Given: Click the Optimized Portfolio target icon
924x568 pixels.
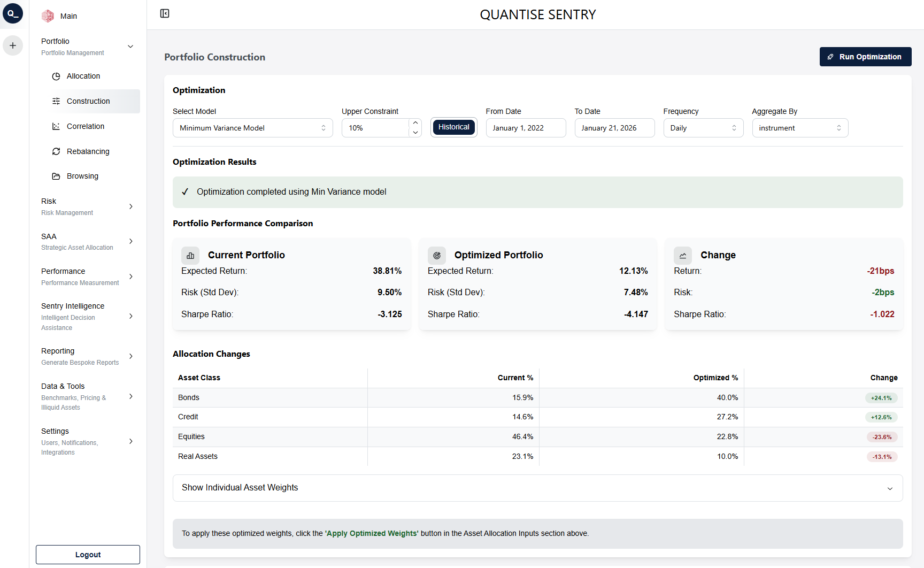Looking at the screenshot, I should point(437,255).
